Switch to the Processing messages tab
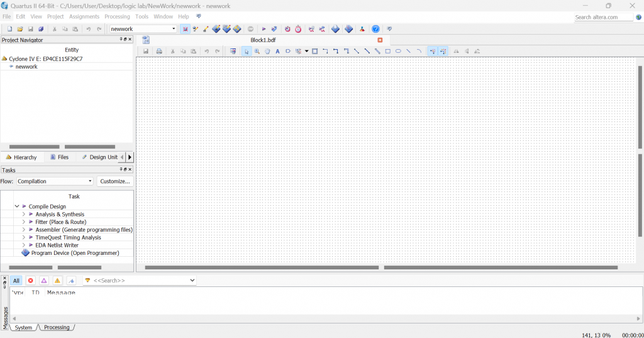 [x=57, y=327]
